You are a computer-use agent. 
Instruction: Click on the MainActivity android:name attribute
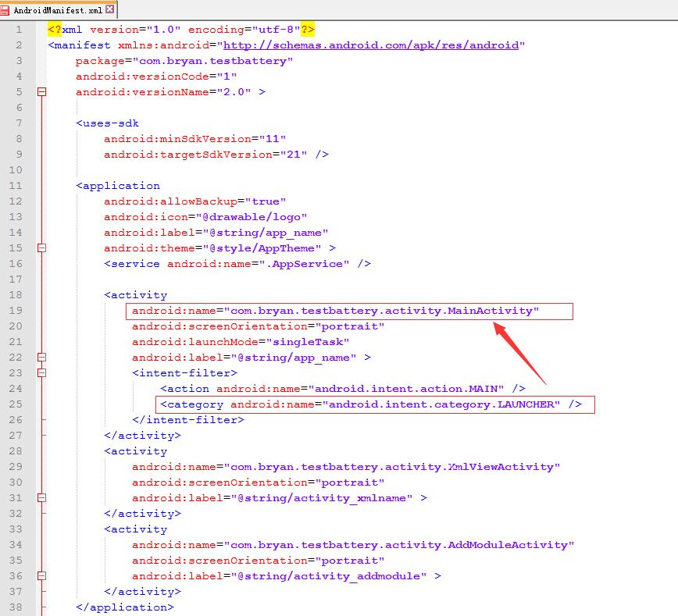(x=336, y=311)
